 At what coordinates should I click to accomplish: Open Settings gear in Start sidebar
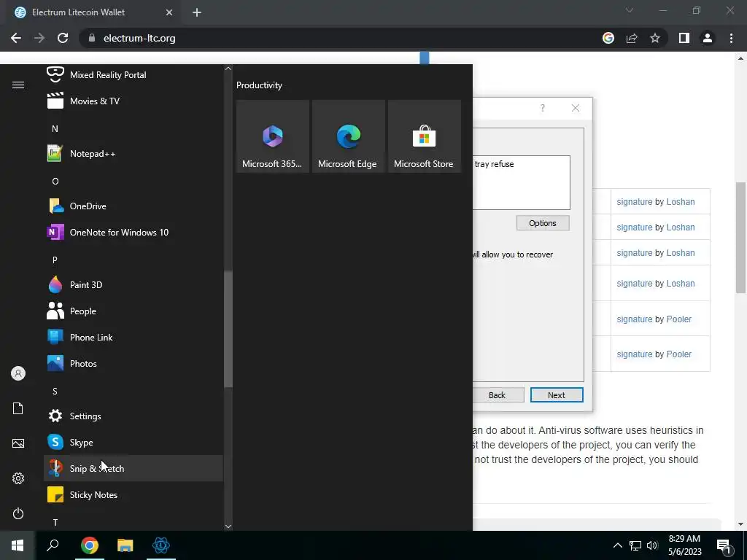(x=18, y=478)
